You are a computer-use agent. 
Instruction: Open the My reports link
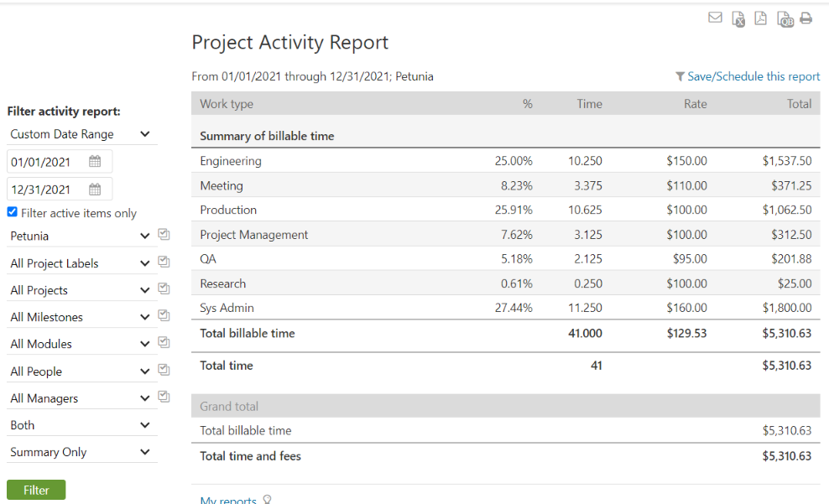228,501
